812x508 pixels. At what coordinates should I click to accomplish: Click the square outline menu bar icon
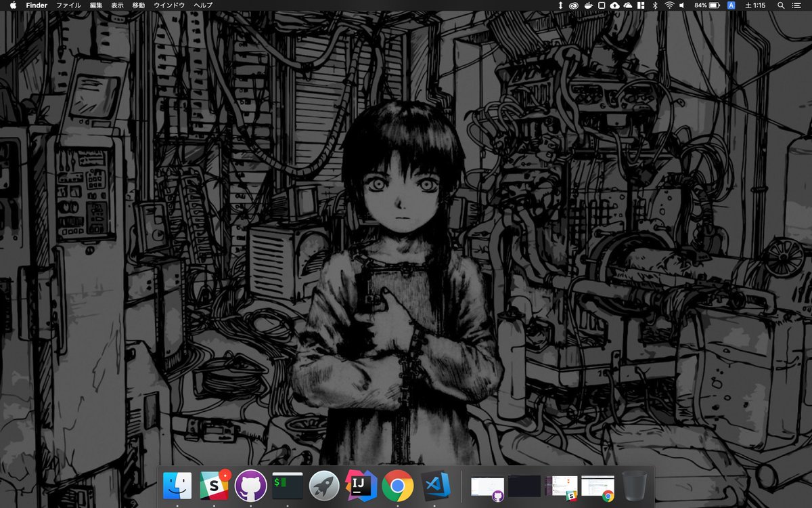click(x=602, y=5)
